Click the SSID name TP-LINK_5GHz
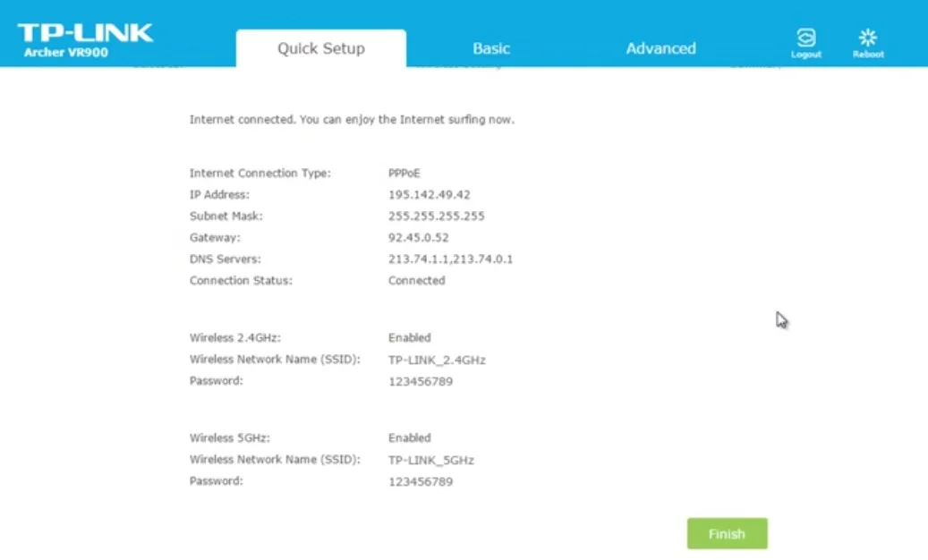 (x=430, y=460)
